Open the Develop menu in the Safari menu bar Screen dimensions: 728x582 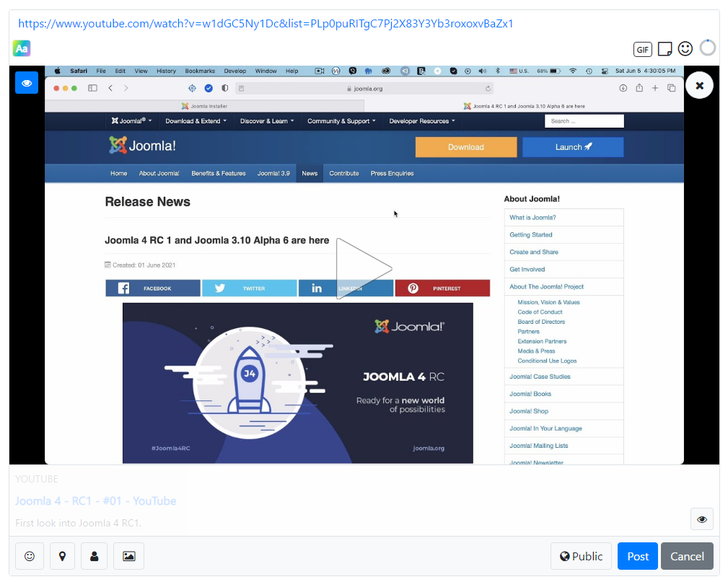(235, 71)
